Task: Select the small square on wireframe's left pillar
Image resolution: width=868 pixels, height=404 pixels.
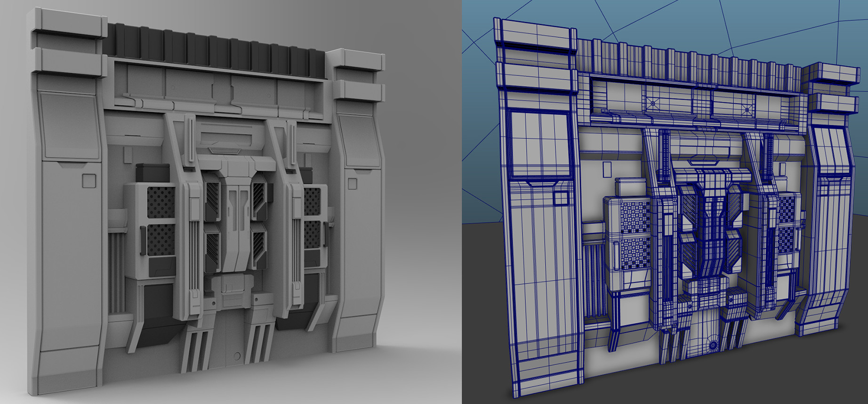Action: (561, 198)
